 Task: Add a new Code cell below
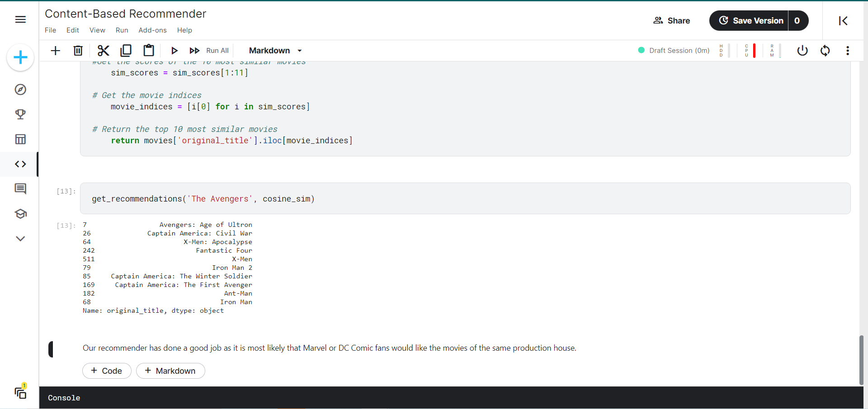coord(107,371)
